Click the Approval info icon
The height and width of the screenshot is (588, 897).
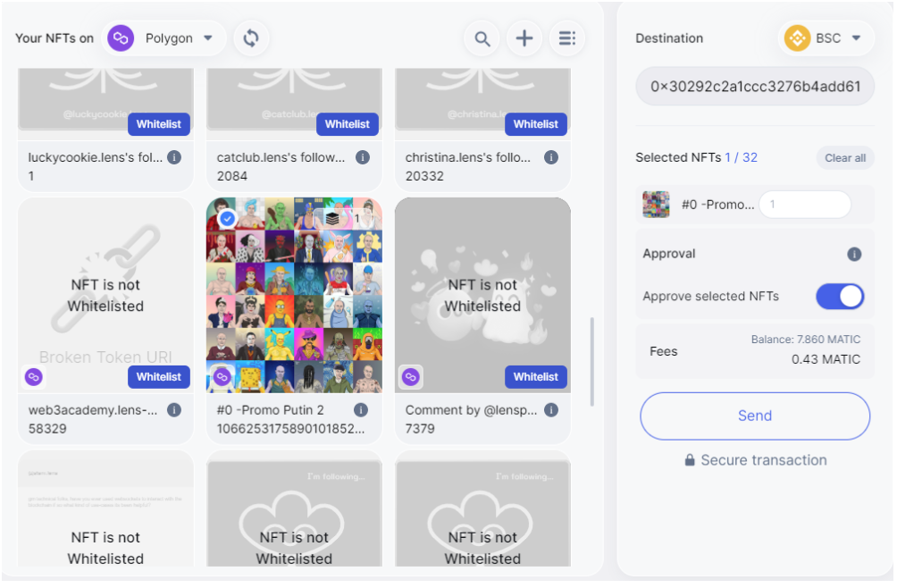click(854, 254)
